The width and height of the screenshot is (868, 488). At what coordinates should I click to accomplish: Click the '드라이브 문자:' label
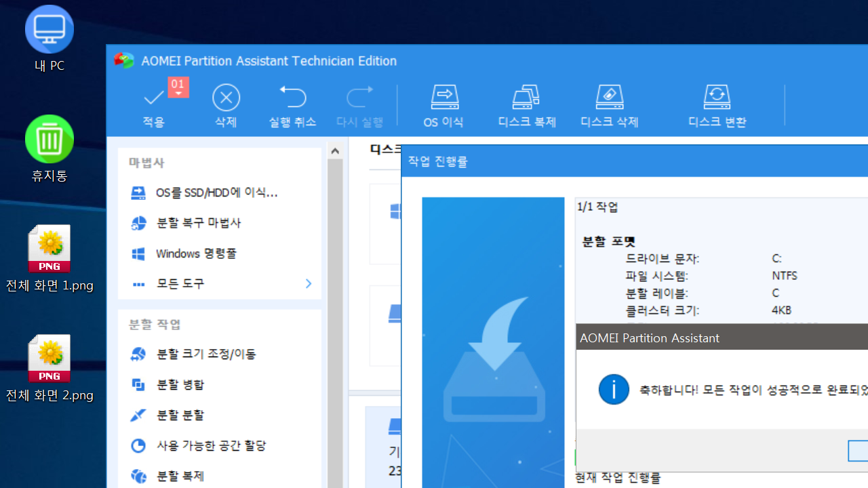[663, 258]
